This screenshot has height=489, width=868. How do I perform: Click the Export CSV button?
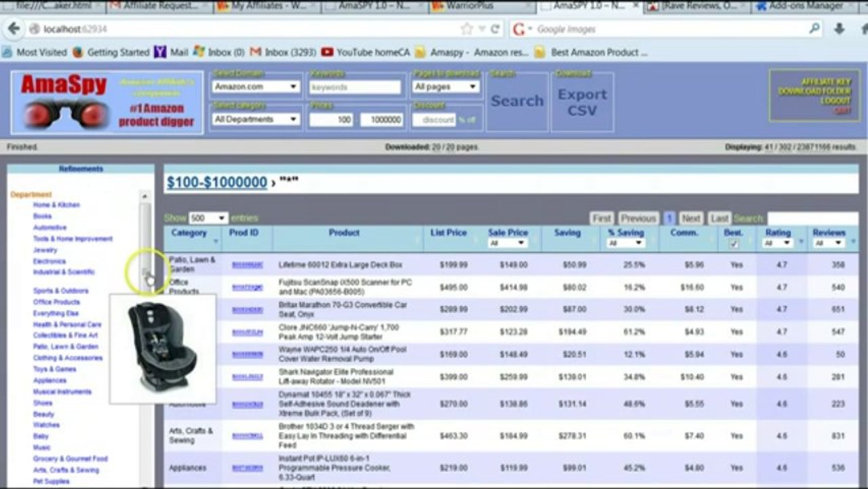pyautogui.click(x=582, y=102)
